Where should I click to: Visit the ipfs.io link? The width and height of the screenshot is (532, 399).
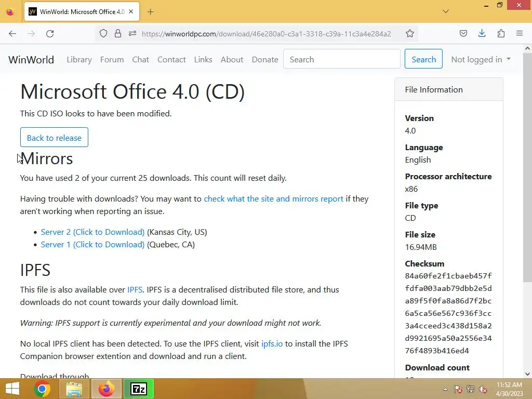point(272,344)
